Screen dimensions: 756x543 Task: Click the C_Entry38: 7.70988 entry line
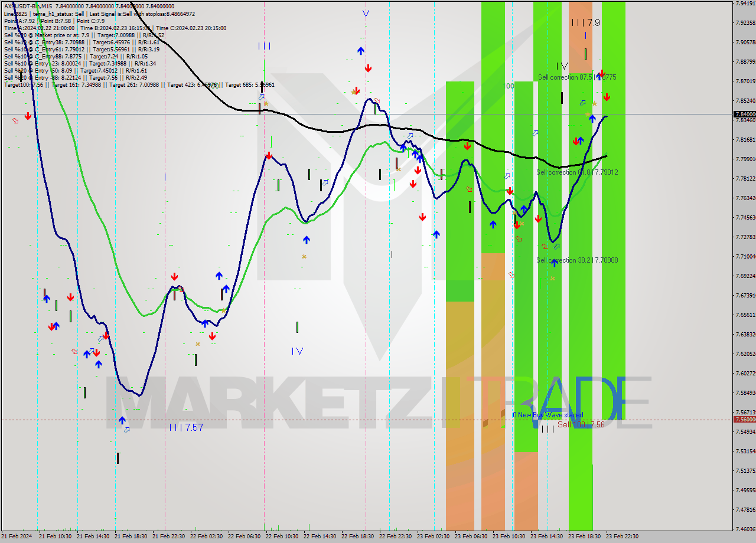(x=82, y=42)
